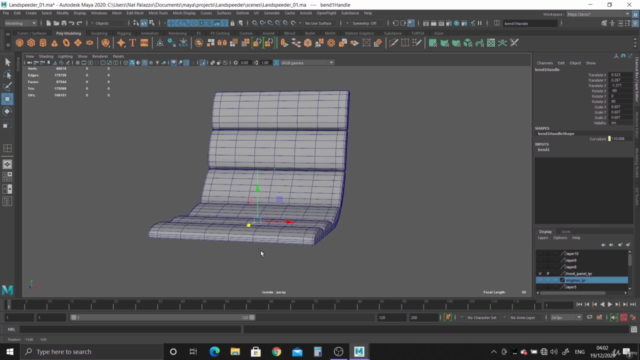This screenshot has height=360, width=640.
Task: Open the Deform menu
Action: click(242, 13)
